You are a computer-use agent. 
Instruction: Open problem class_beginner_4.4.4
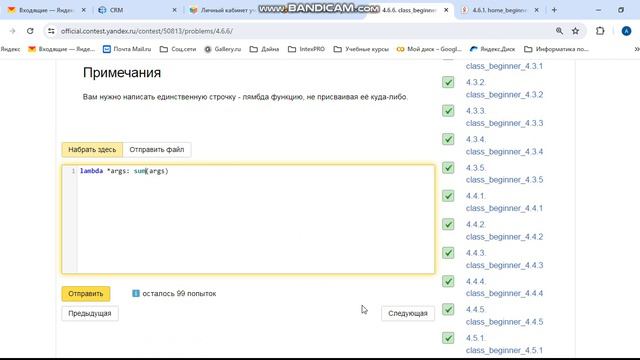(x=504, y=288)
